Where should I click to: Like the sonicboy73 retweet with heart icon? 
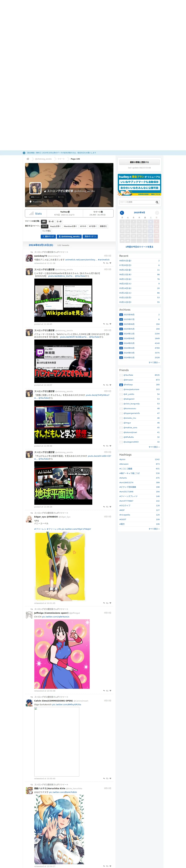(110, 263)
